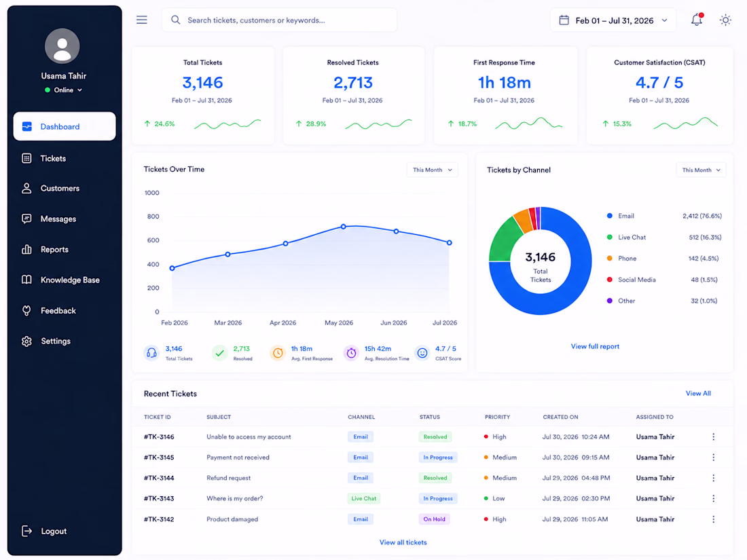Screen dimensions: 747x560
Task: Click the orange clock First Response icon
Action: 278,353
